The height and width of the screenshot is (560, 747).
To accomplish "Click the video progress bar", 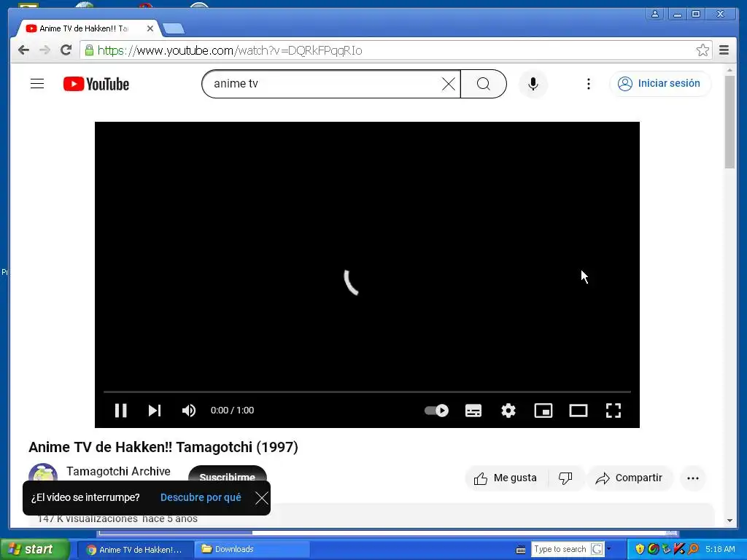I will pyautogui.click(x=368, y=392).
